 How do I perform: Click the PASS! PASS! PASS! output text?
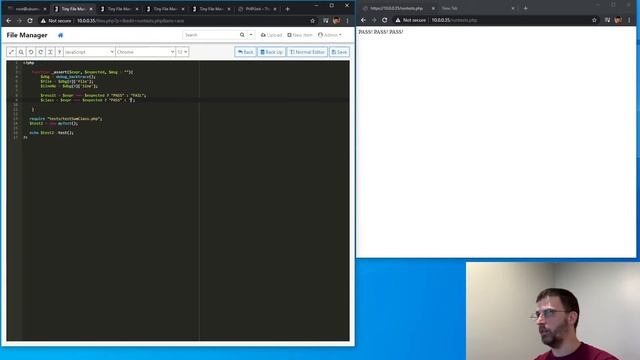click(381, 32)
